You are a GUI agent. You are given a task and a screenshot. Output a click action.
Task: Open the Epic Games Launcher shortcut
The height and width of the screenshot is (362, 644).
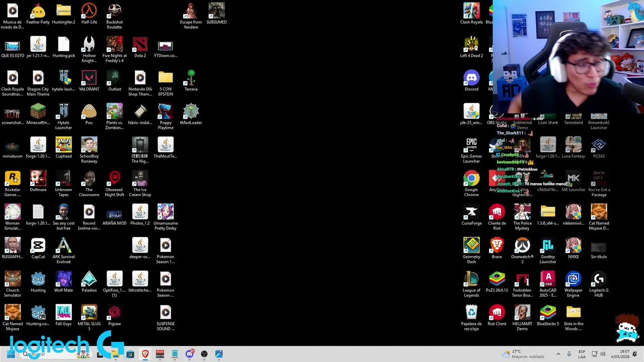tap(471, 150)
